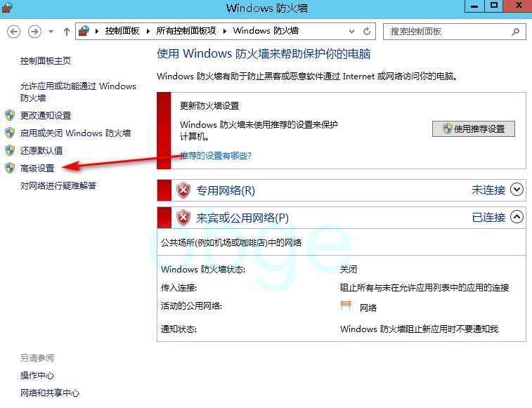This screenshot has height=408, width=532.
Task: Open 推荐的设置有哪些? help link
Action: (216, 156)
